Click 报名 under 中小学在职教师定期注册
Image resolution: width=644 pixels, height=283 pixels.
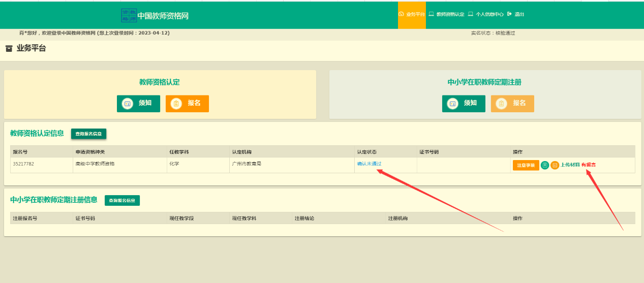coord(512,103)
